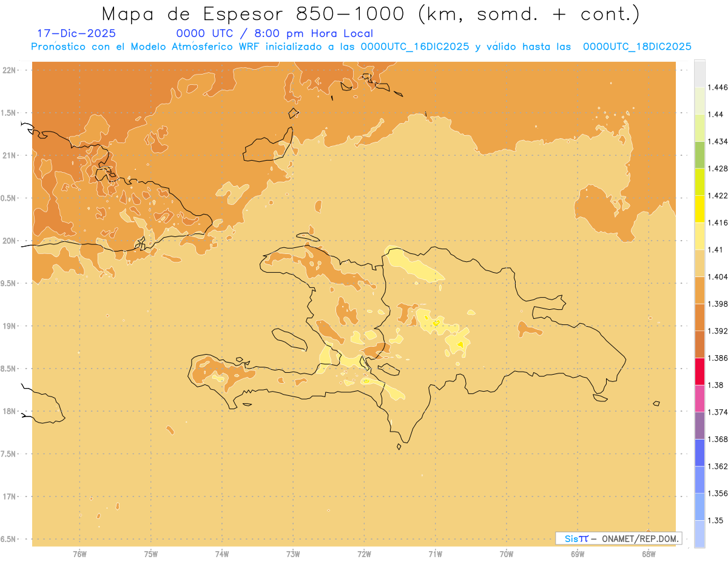This screenshot has width=728, height=562.
Task: Click the "73W" longitude label
Action: click(x=293, y=554)
